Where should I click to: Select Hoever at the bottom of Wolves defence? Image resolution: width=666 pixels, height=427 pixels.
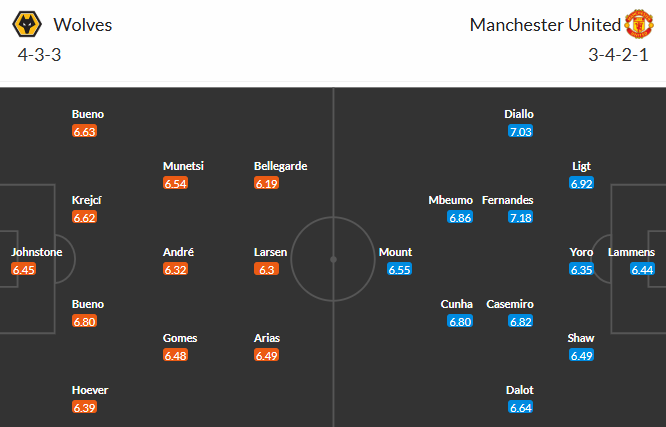(x=90, y=390)
